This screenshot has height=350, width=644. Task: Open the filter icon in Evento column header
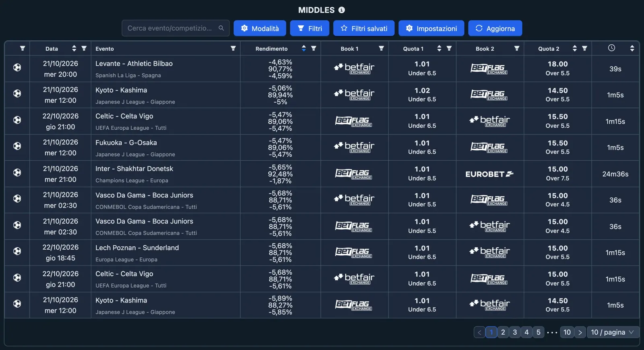(x=233, y=48)
